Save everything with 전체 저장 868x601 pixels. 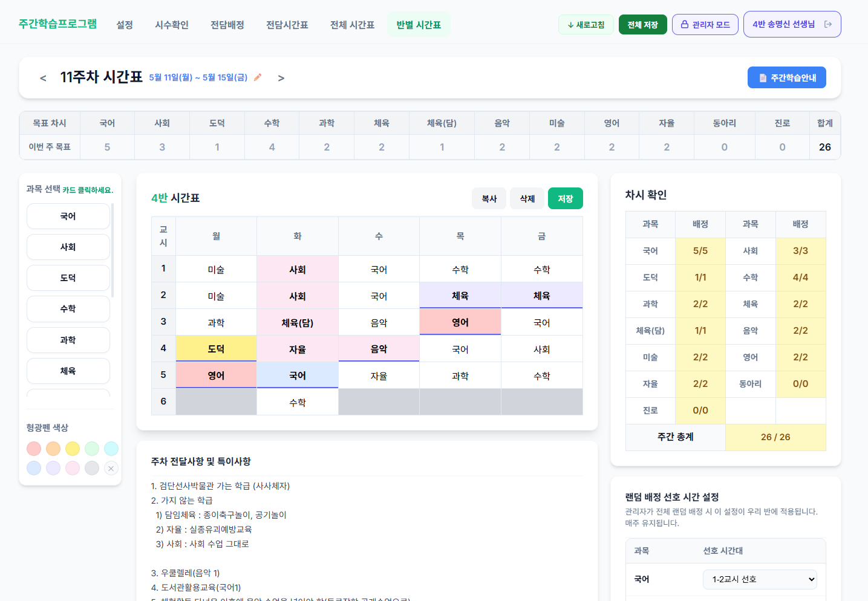coord(643,25)
